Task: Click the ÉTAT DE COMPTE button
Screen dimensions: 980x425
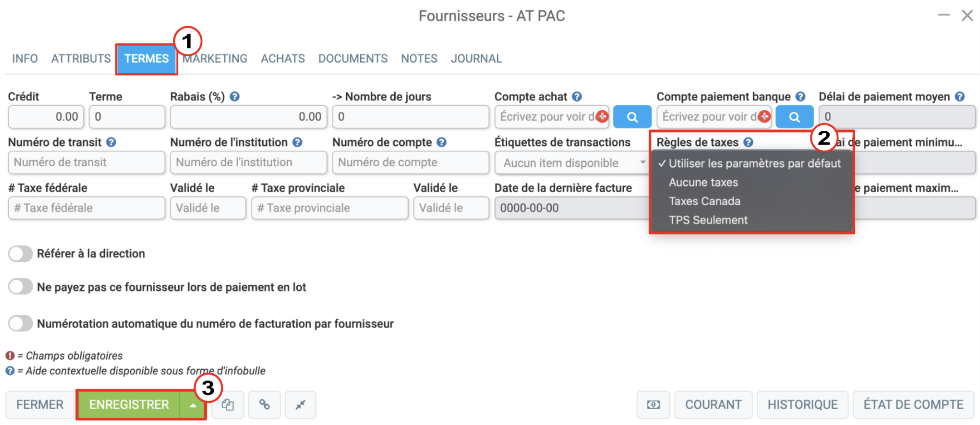Action: (x=913, y=405)
